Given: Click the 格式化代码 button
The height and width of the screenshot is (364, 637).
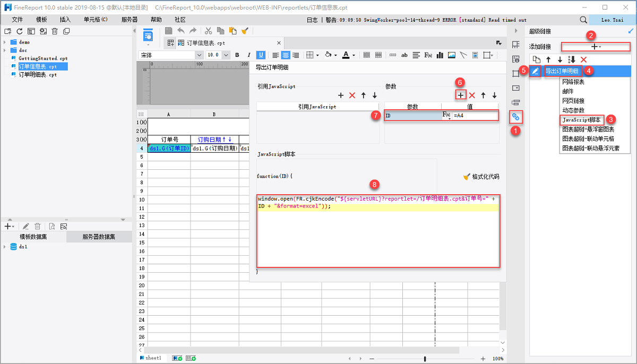Looking at the screenshot, I should tap(481, 177).
